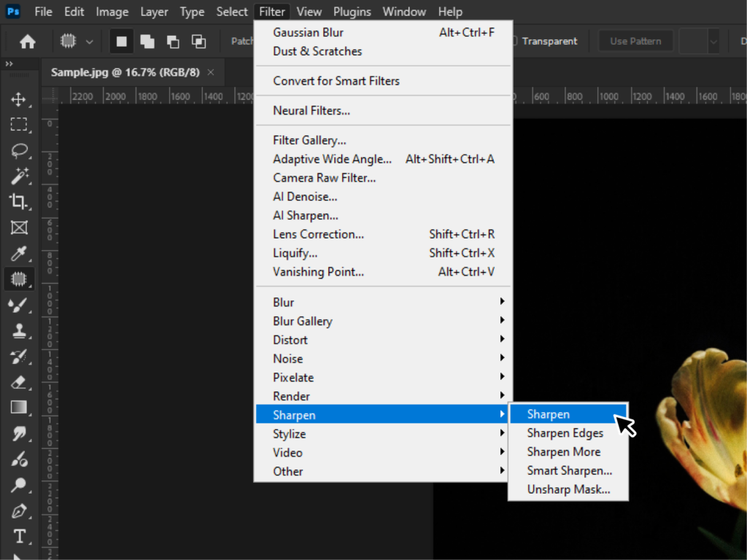This screenshot has width=747, height=560.
Task: Open the View menu
Action: pos(309,11)
